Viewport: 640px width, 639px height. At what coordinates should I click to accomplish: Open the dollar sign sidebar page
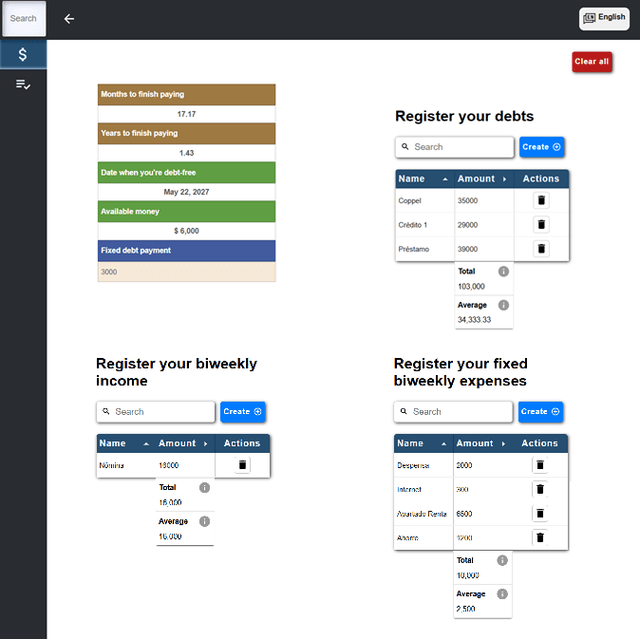click(x=23, y=54)
